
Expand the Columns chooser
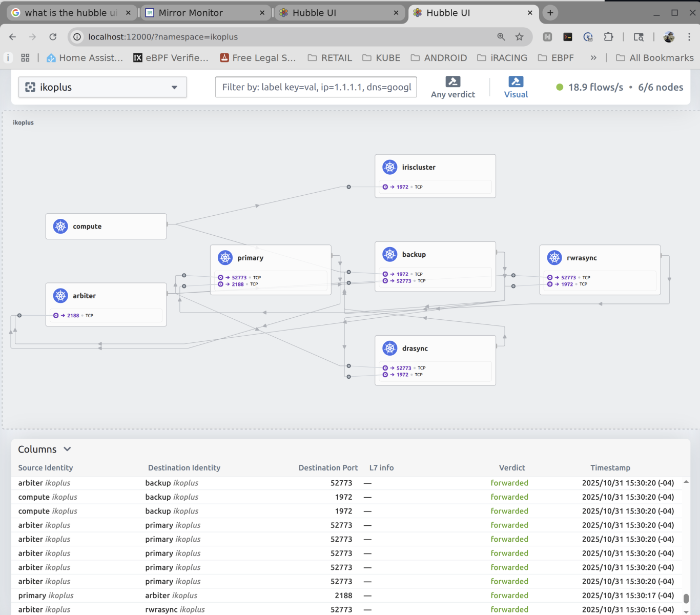click(45, 449)
